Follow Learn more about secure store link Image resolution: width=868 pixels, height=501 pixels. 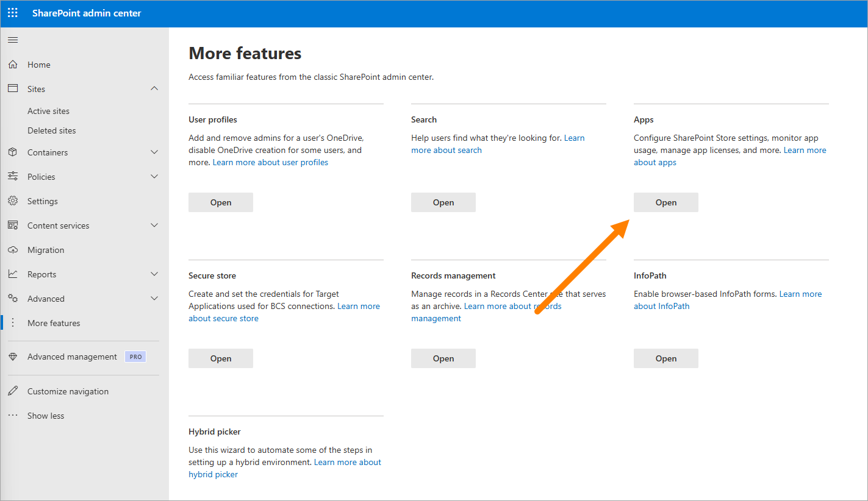223,318
